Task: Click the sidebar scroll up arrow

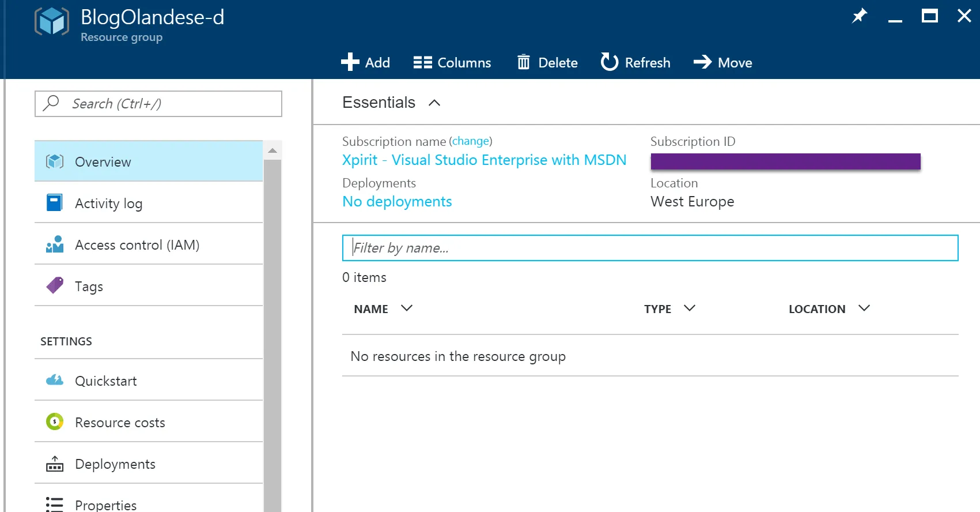Action: tap(273, 150)
